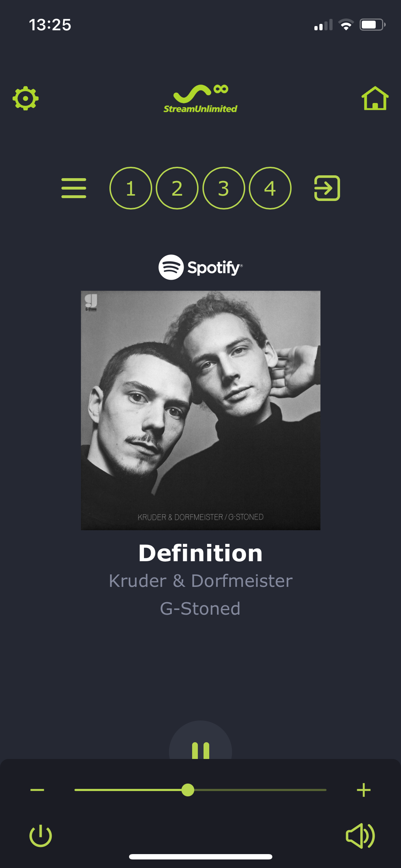The width and height of the screenshot is (401, 868).
Task: Open the settings gear icon
Action: pos(26,98)
